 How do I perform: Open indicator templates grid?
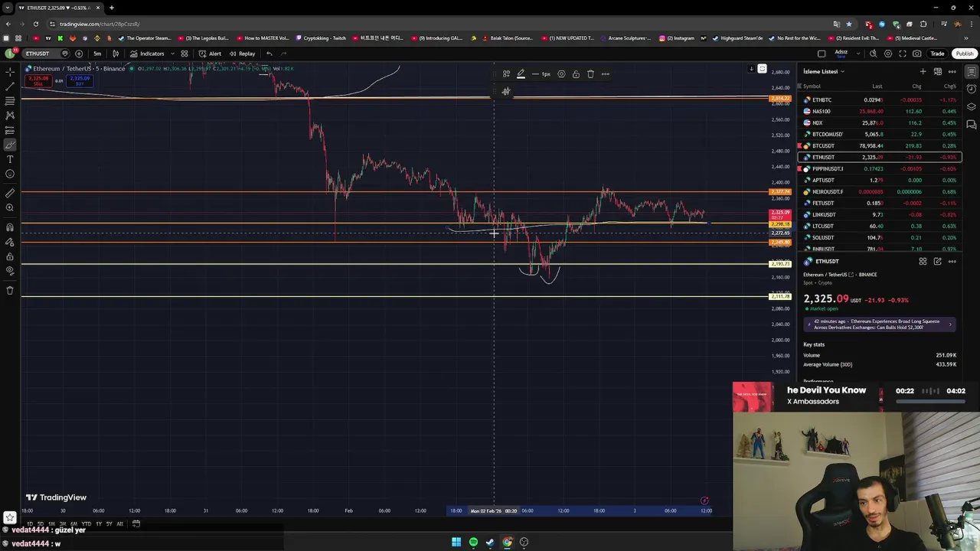[185, 54]
